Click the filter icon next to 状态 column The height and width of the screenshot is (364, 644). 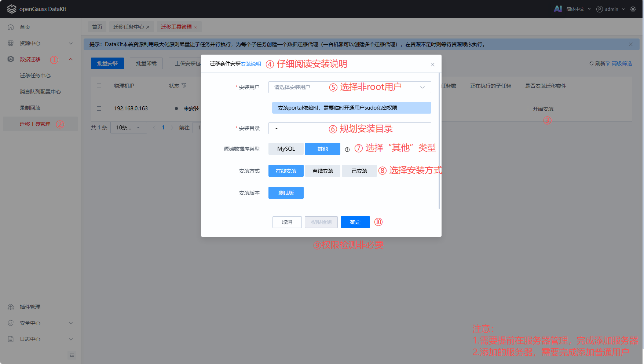click(184, 85)
